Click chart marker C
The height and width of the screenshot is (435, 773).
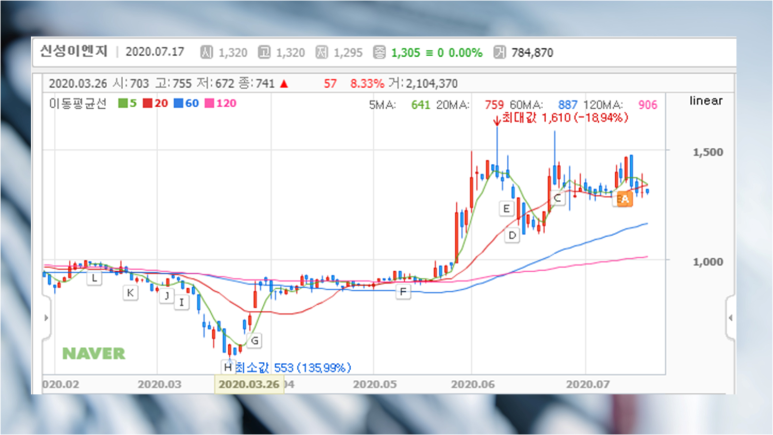558,198
